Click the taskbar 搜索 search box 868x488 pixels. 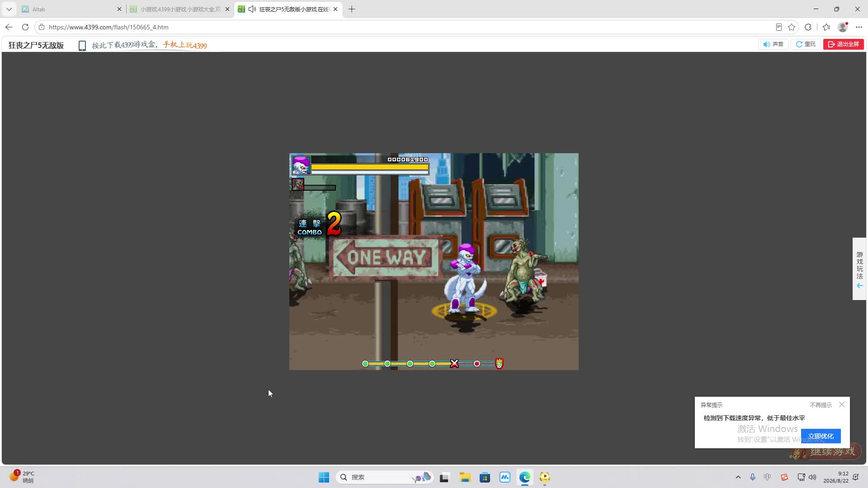(385, 477)
